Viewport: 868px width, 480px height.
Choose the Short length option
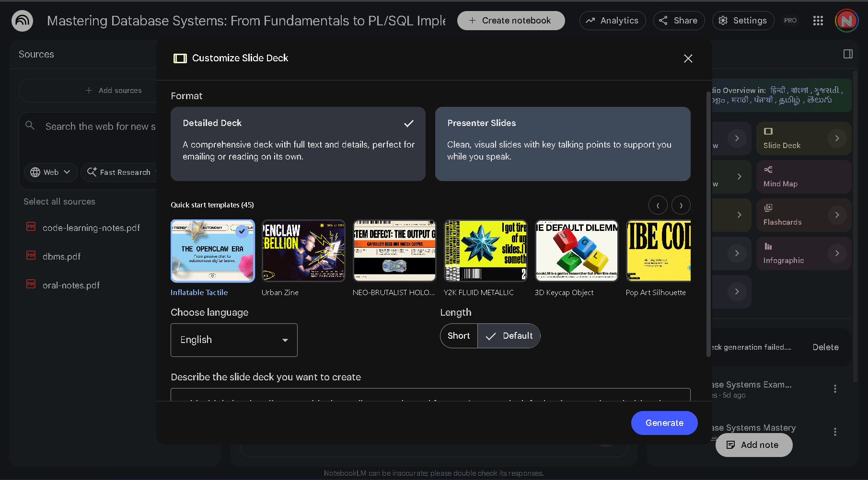[x=459, y=336]
